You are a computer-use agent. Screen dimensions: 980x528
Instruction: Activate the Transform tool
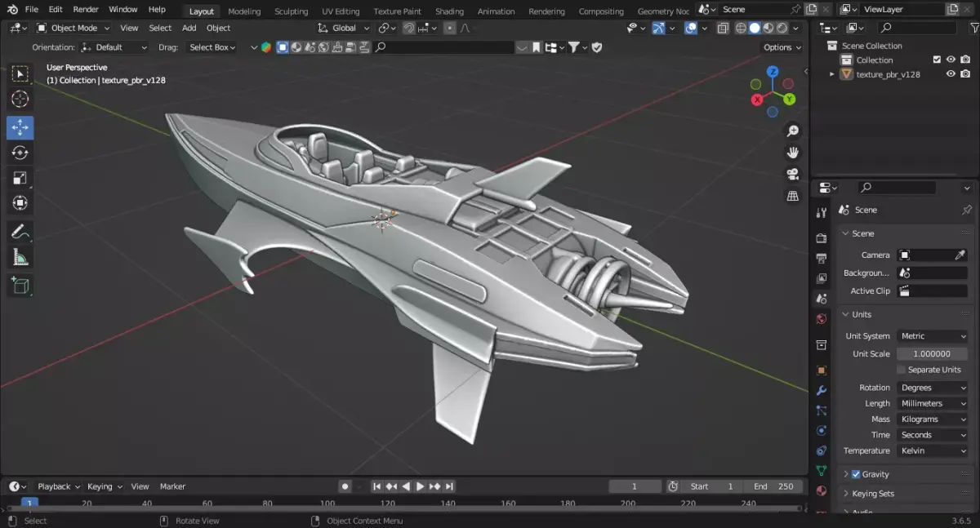pos(20,203)
